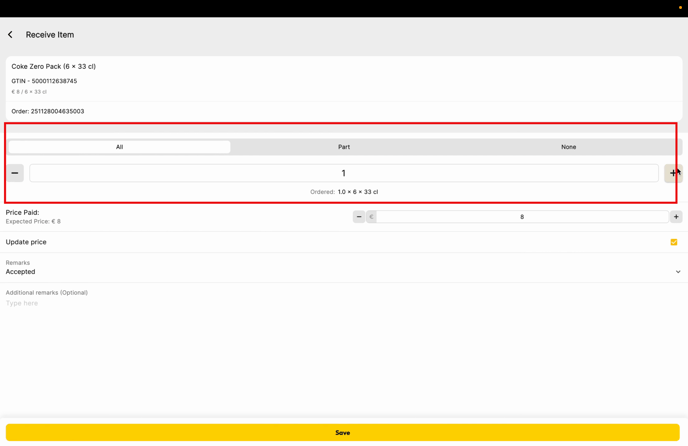Focus the received quantity input field
Image resolution: width=688 pixels, height=446 pixels.
pos(343,173)
